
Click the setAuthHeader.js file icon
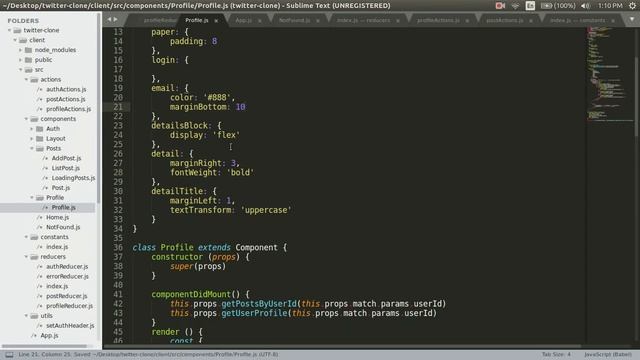tap(40, 326)
